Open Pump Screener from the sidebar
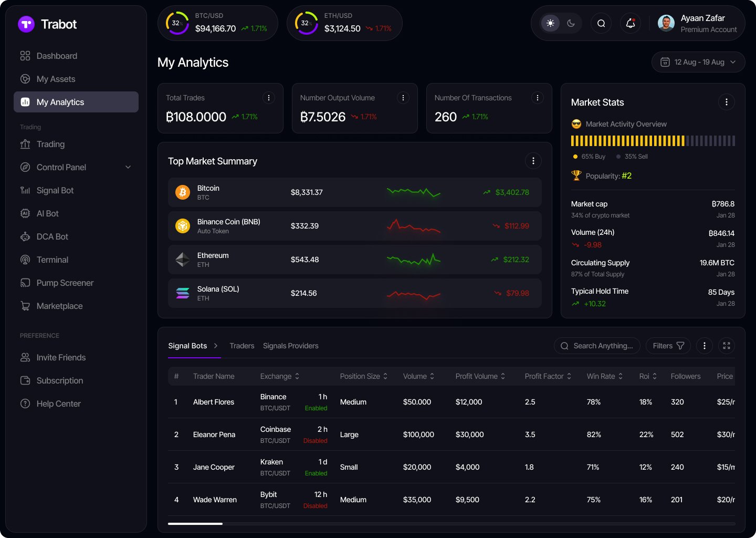 point(65,283)
